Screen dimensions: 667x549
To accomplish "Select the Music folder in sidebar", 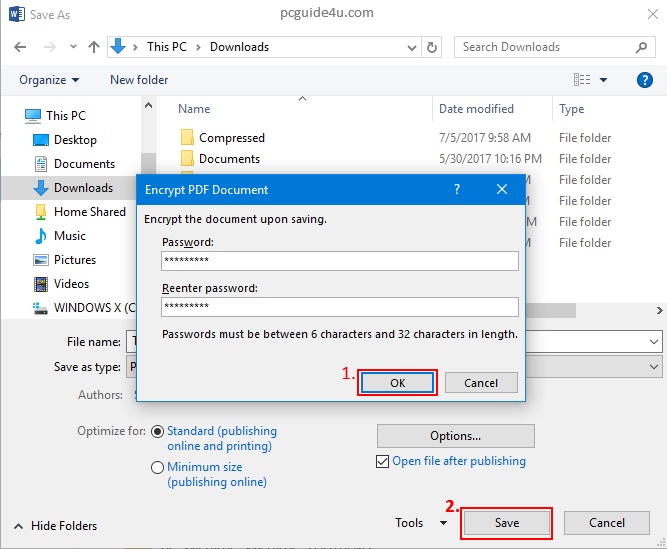I will point(69,236).
